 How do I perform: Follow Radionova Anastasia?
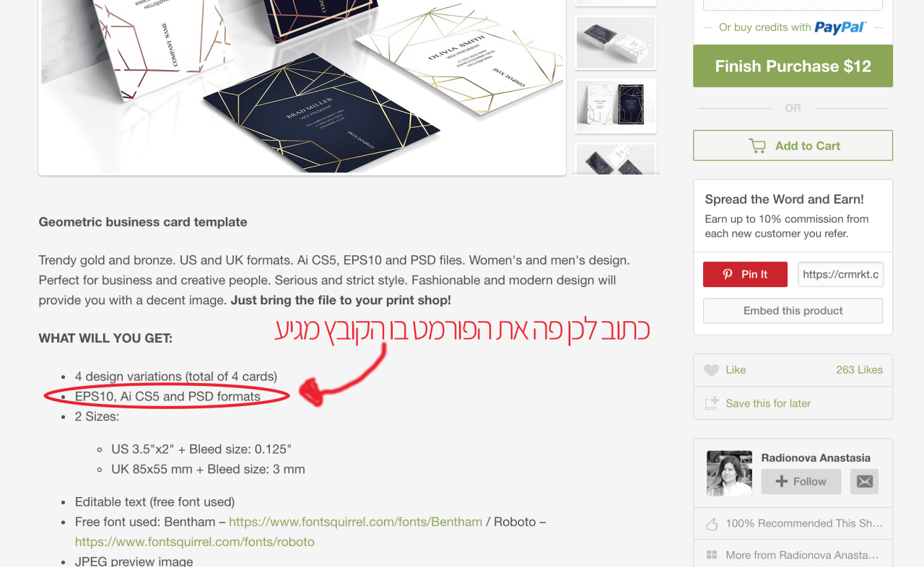[801, 481]
